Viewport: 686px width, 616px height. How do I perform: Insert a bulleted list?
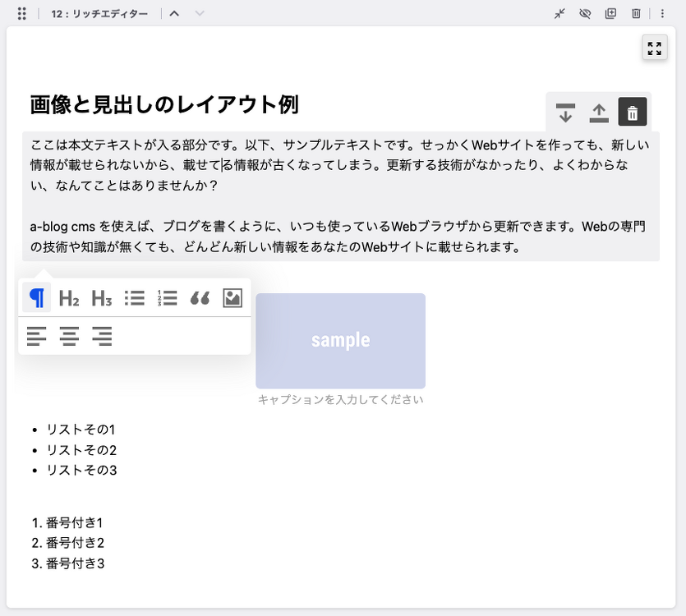[x=134, y=297]
